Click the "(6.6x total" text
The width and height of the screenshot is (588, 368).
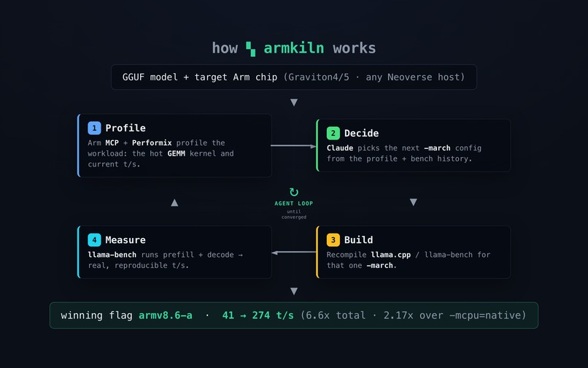333,315
